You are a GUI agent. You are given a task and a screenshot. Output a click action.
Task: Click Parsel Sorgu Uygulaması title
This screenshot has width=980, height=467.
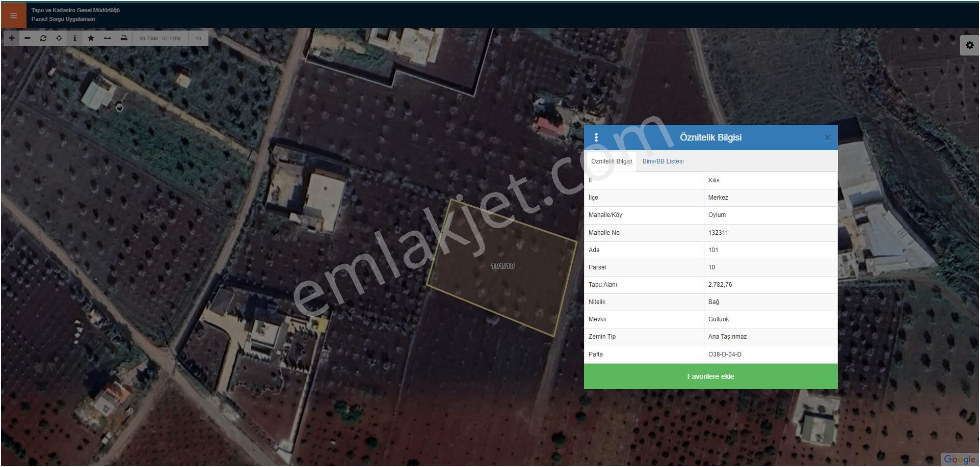[63, 19]
